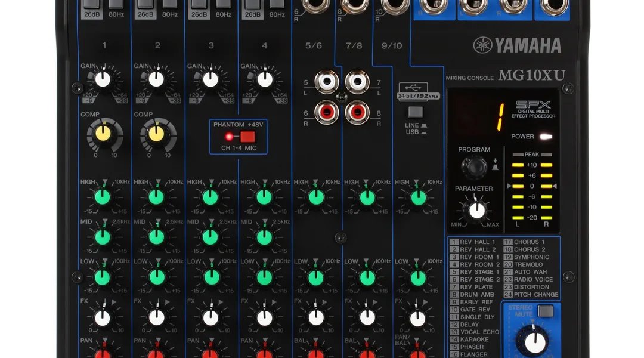This screenshot has height=358, width=644.
Task: Click the white RCA jack labeled 7 L
Action: 357,81
